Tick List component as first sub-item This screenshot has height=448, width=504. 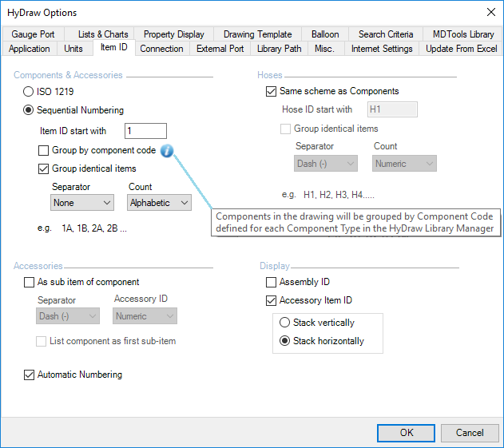coord(41,341)
